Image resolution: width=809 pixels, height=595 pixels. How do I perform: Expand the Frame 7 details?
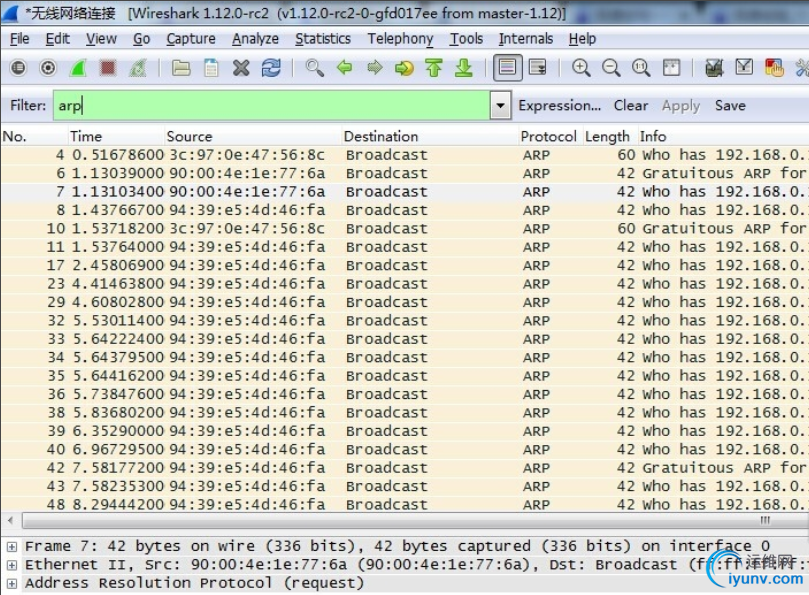12,546
